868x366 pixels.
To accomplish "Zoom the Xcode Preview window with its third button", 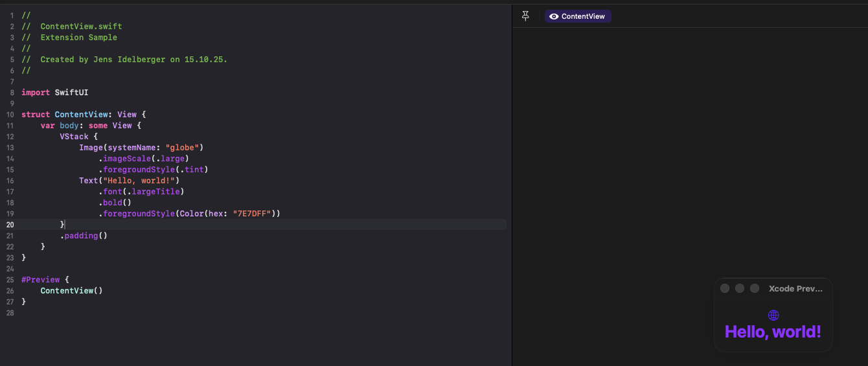I will (755, 288).
